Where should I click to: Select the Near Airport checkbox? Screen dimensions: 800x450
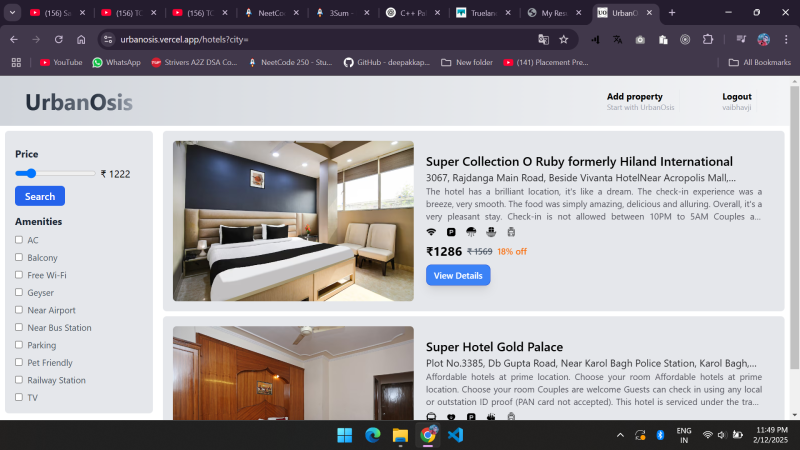19,310
